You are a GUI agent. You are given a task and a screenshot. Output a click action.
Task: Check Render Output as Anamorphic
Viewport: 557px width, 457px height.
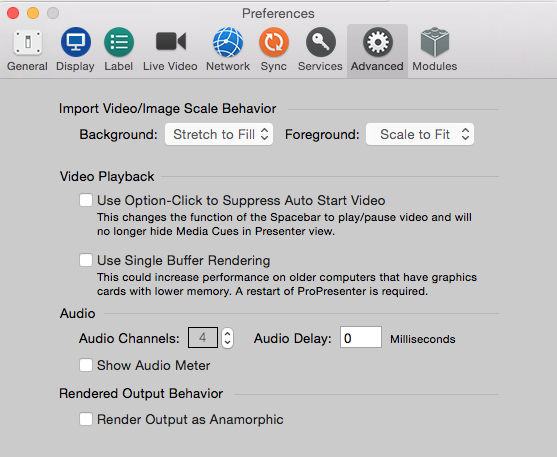click(x=86, y=419)
